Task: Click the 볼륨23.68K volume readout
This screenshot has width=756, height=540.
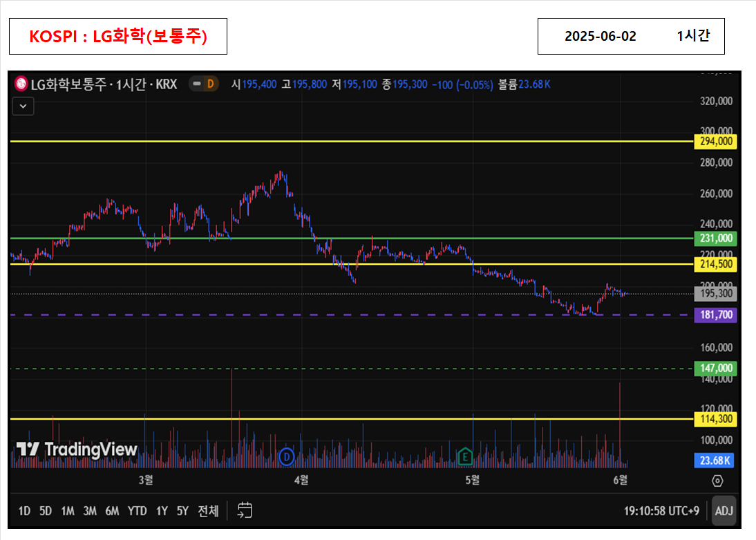Action: pyautogui.click(x=524, y=84)
